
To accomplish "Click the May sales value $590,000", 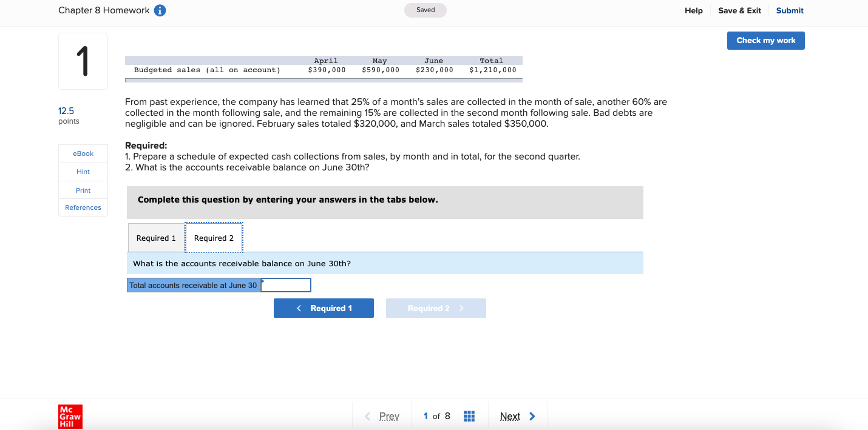I will pos(381,70).
